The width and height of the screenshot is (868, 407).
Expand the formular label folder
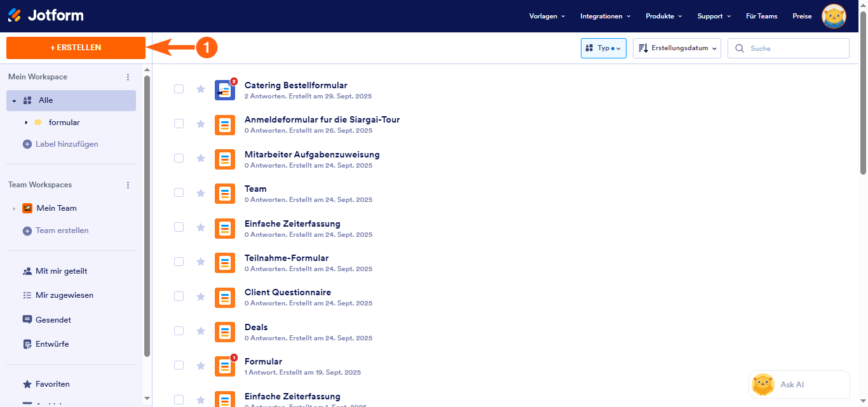[26, 123]
